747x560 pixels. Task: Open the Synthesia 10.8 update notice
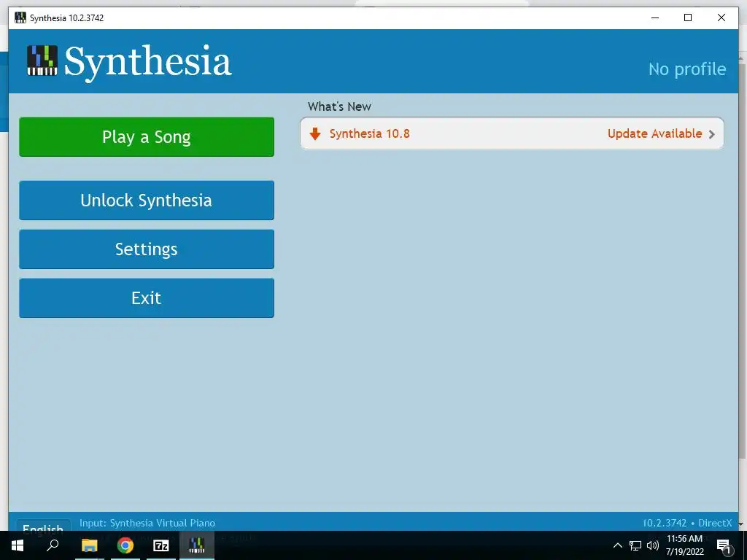click(x=511, y=133)
